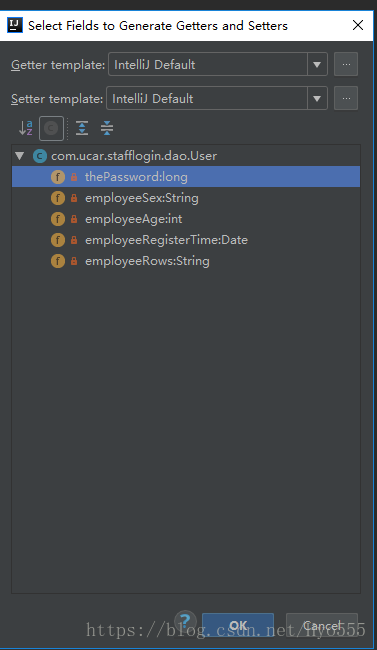Sort fields alphabetically
The width and height of the screenshot is (377, 650).
tap(26, 128)
